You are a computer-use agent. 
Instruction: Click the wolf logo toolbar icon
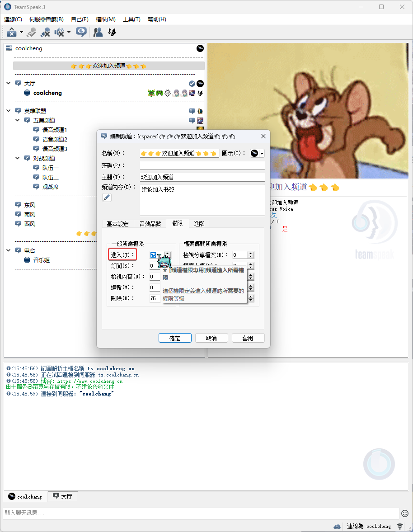(x=112, y=32)
